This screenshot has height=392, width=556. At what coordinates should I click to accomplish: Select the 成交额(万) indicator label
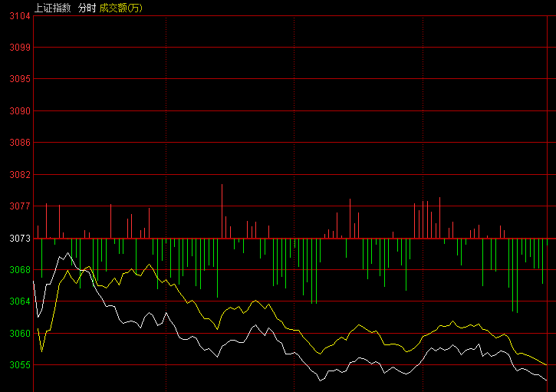pyautogui.click(x=120, y=8)
